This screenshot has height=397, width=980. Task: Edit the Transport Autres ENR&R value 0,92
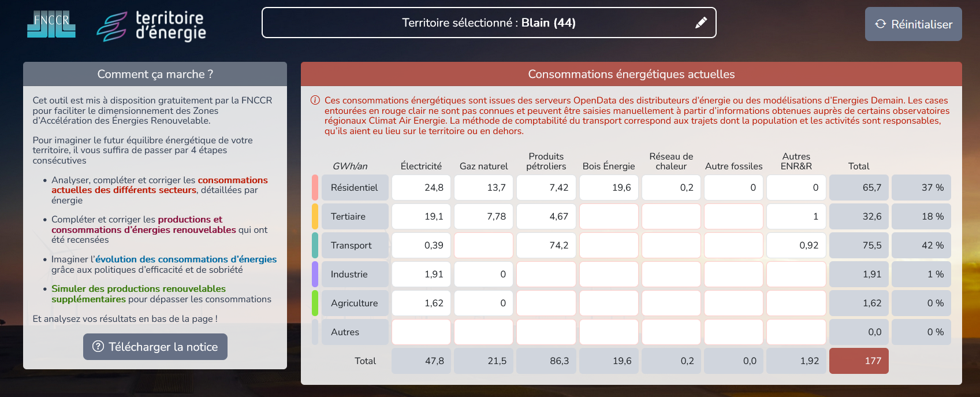[796, 246]
